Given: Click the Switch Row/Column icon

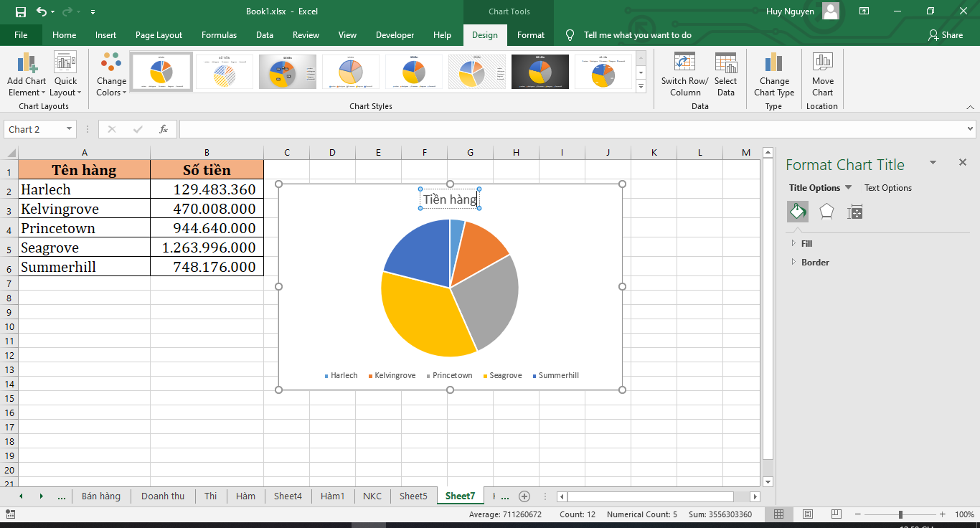Looking at the screenshot, I should coord(684,63).
